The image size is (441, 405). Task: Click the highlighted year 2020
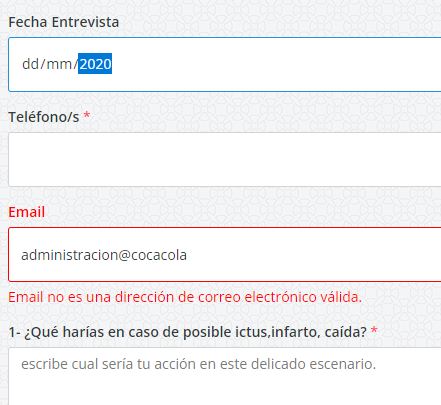coord(95,64)
